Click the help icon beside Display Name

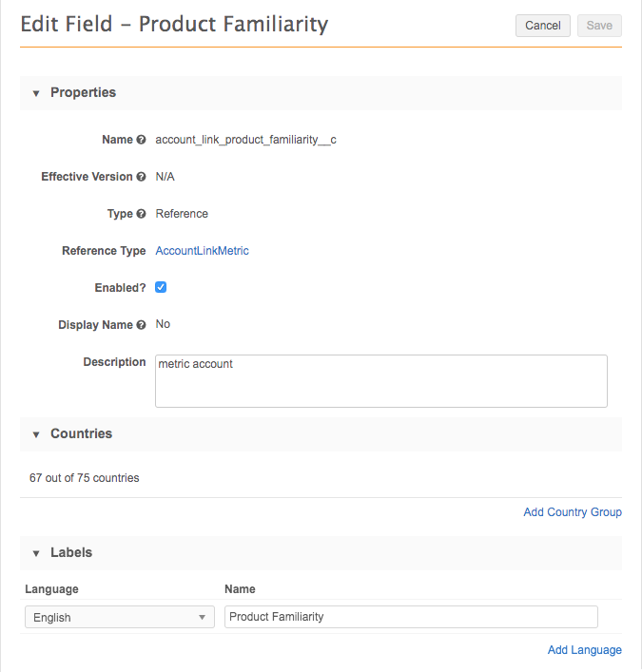tap(142, 325)
